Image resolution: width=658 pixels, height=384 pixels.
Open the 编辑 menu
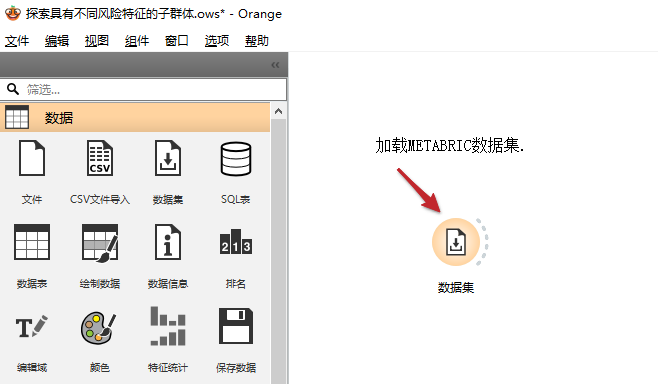pyautogui.click(x=57, y=41)
